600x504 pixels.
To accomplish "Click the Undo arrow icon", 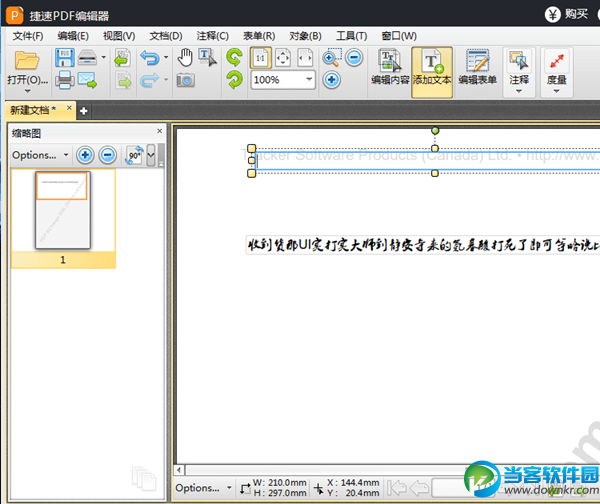I will 150,58.
